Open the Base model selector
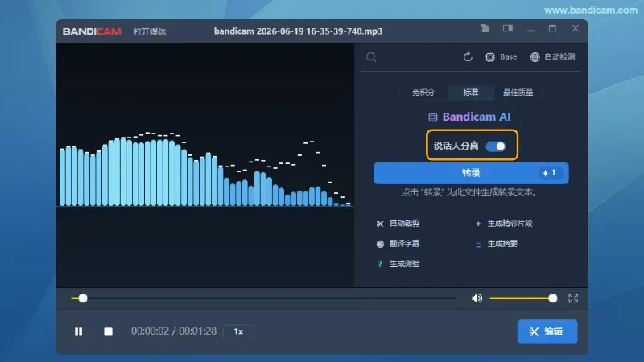644x362 pixels. pyautogui.click(x=501, y=57)
